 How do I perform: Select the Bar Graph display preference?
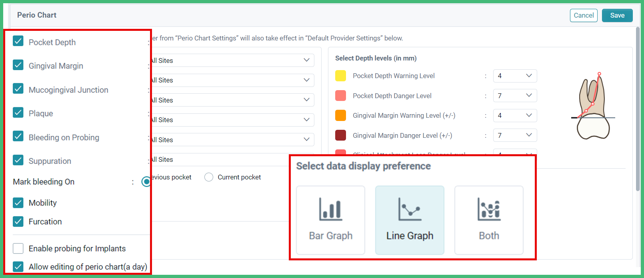(330, 220)
